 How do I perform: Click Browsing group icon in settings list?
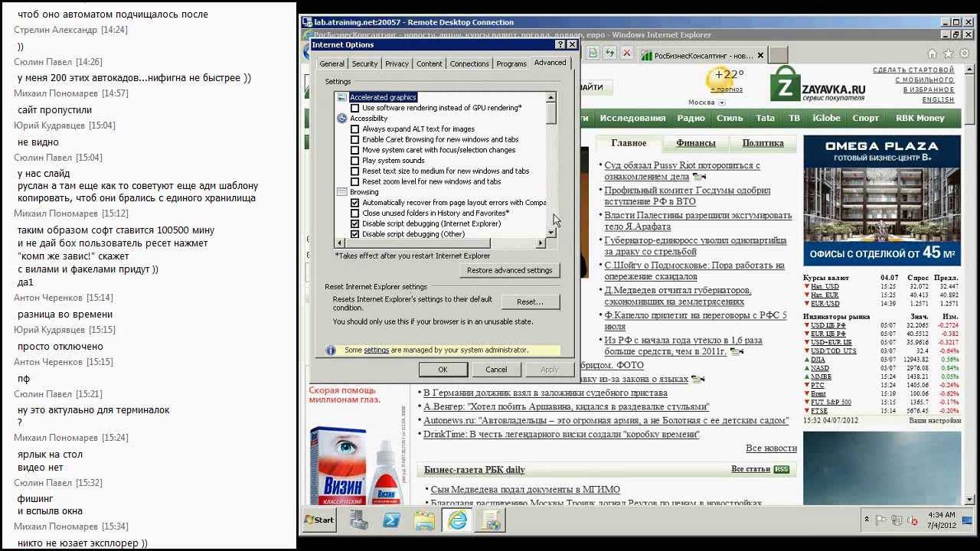[342, 192]
